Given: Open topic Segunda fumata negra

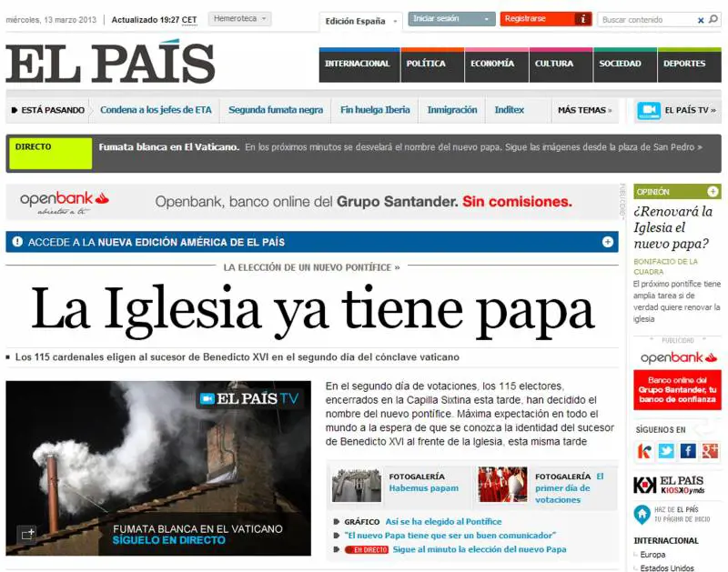Looking at the screenshot, I should 276,110.
